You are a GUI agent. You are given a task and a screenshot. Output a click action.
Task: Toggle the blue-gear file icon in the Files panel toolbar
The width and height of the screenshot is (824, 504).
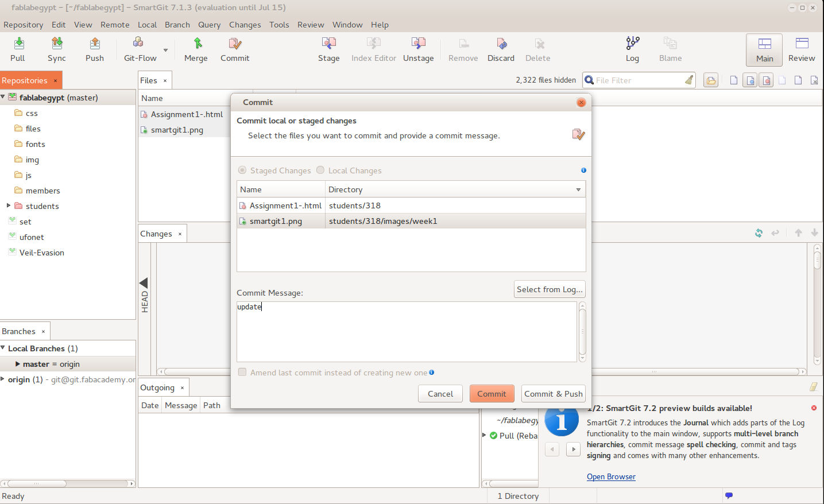coord(750,80)
